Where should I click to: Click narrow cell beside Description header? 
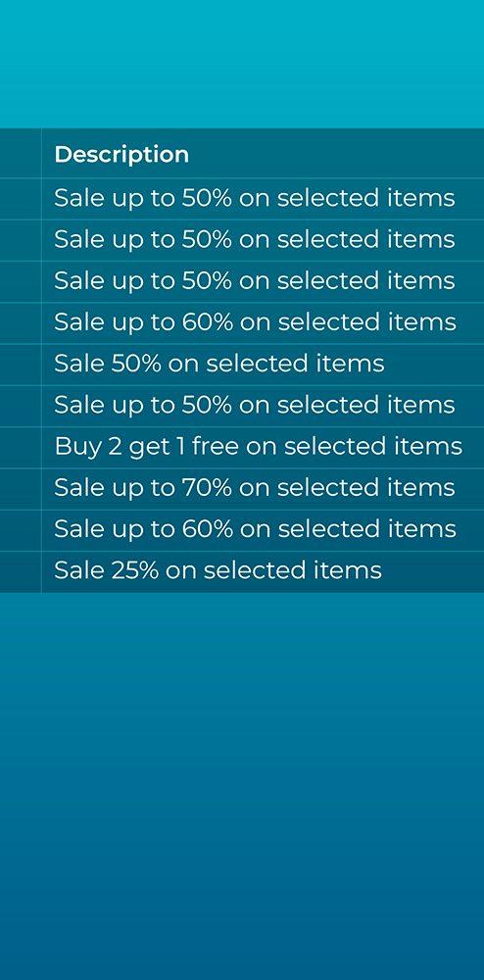[x=21, y=153]
